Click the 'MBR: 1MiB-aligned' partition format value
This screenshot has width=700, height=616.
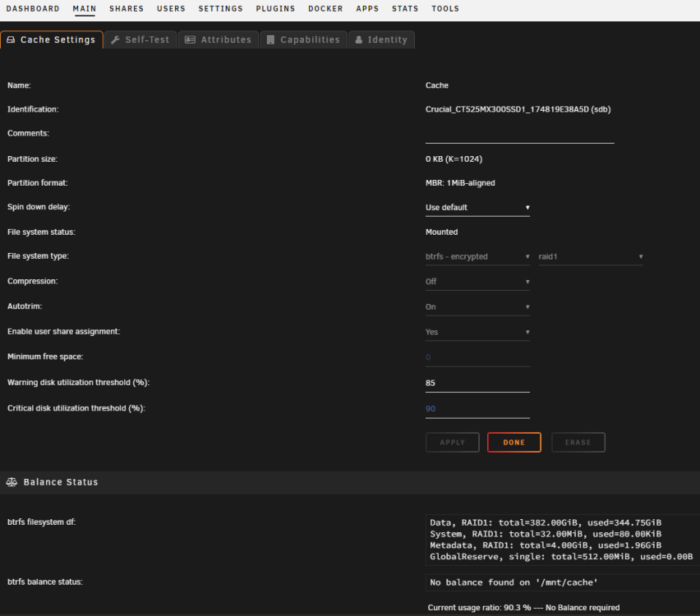click(x=460, y=183)
